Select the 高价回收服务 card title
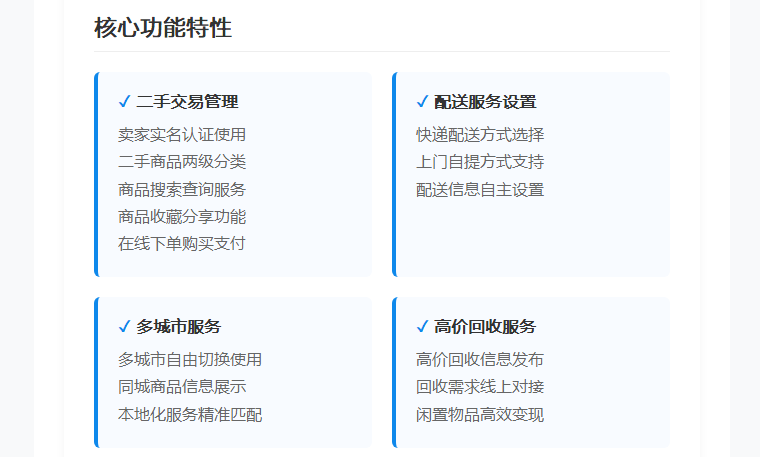 [485, 327]
